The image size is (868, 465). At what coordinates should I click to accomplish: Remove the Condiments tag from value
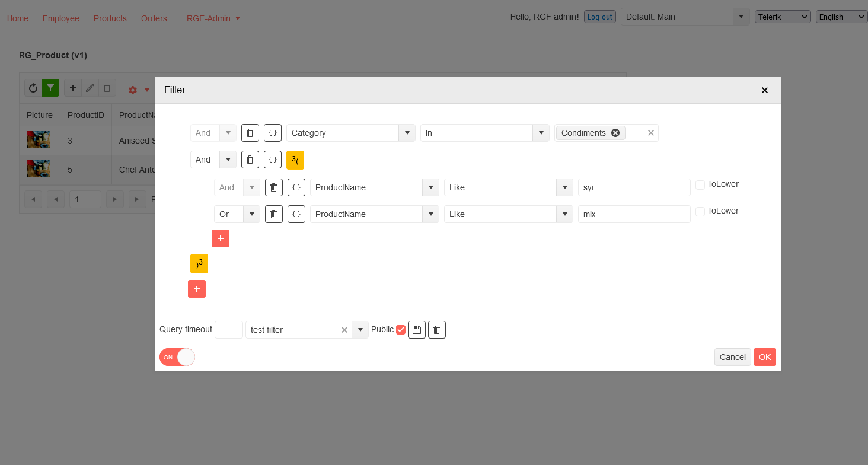click(x=615, y=133)
